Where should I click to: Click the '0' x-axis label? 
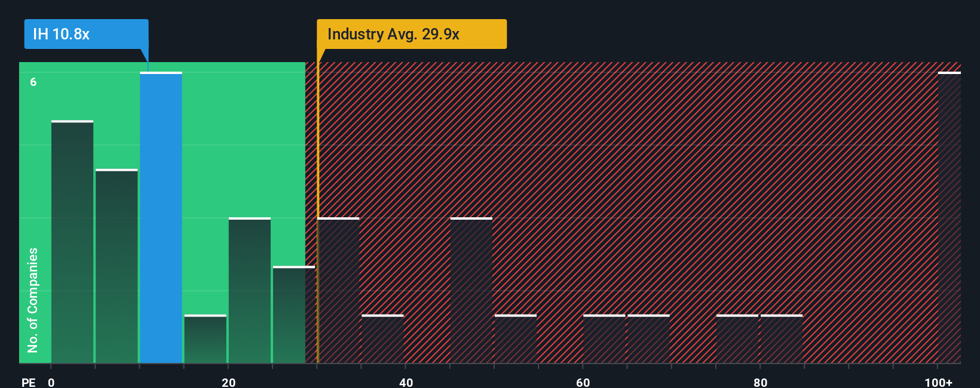tap(51, 383)
